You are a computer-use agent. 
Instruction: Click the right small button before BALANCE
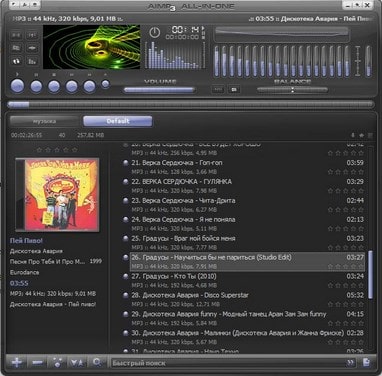tap(234, 89)
